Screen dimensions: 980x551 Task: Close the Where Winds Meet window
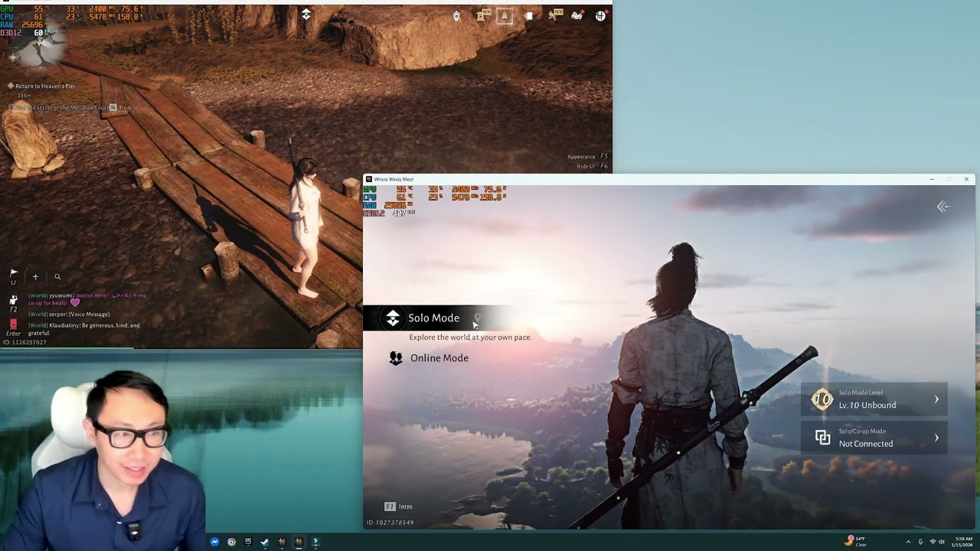point(966,179)
